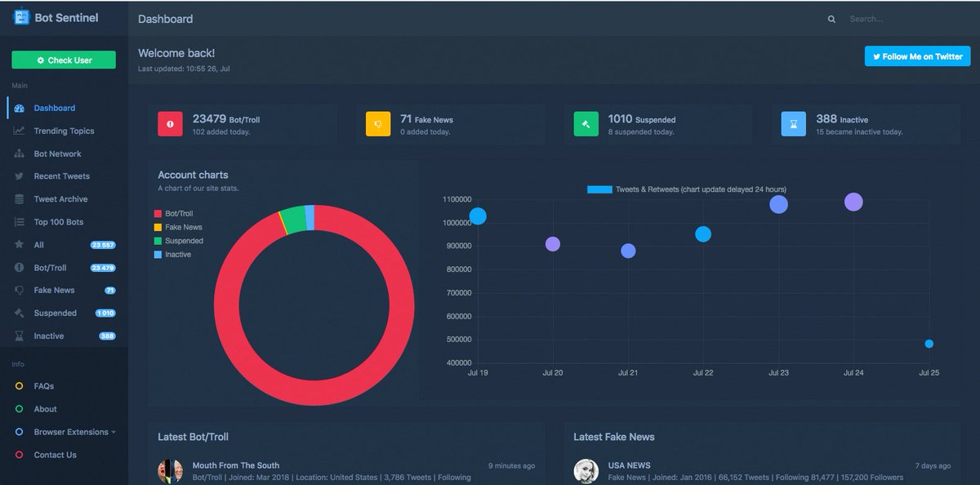The image size is (980, 485).
Task: Click the yellow Fake News stat card icon
Action: click(x=378, y=124)
